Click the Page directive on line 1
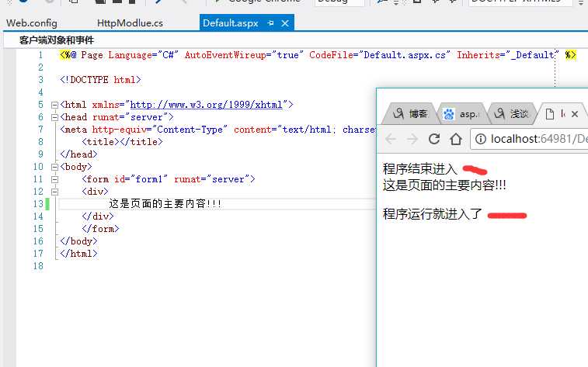The height and width of the screenshot is (367, 588). pos(318,55)
